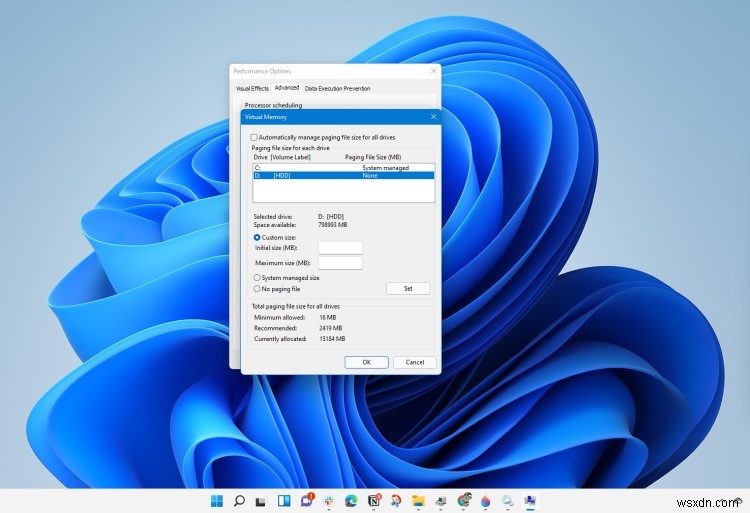The width and height of the screenshot is (750, 513).
Task: Open the gray device icon after File Explorer
Action: coord(441,501)
